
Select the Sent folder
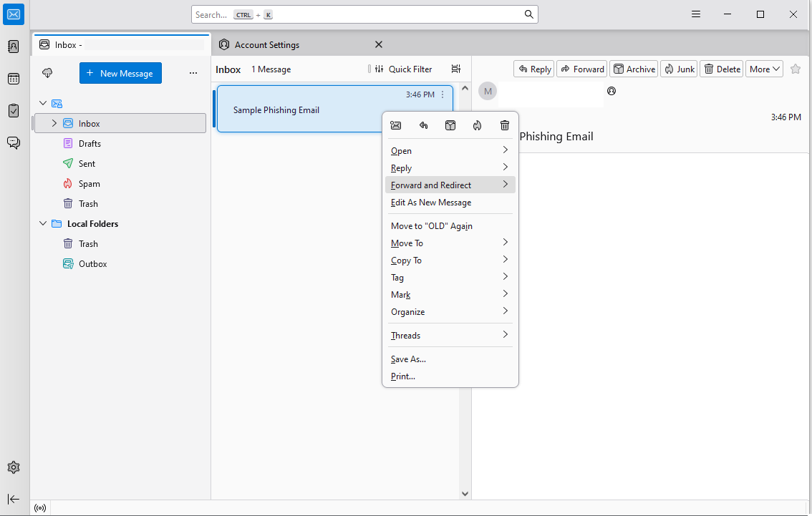point(120,164)
